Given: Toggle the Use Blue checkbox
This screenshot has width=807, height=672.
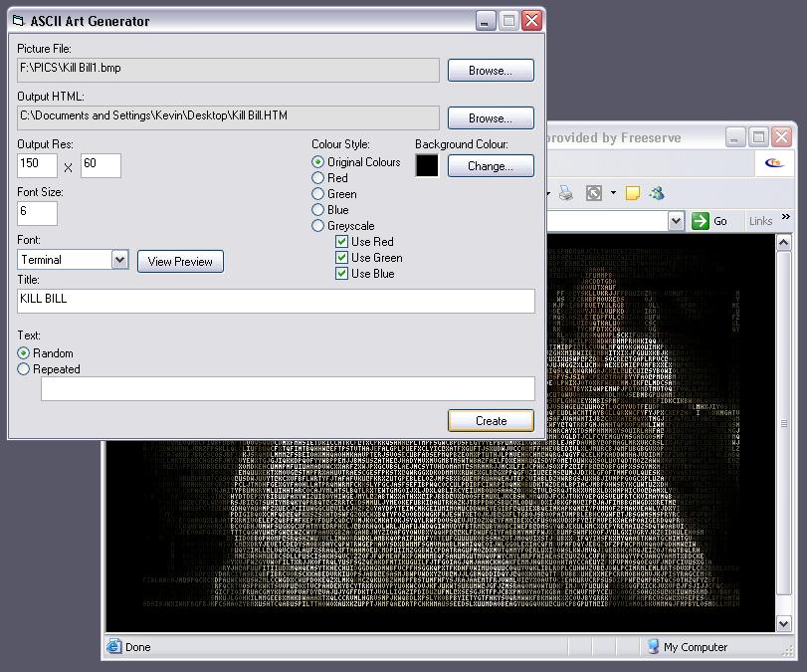Looking at the screenshot, I should pyautogui.click(x=342, y=274).
